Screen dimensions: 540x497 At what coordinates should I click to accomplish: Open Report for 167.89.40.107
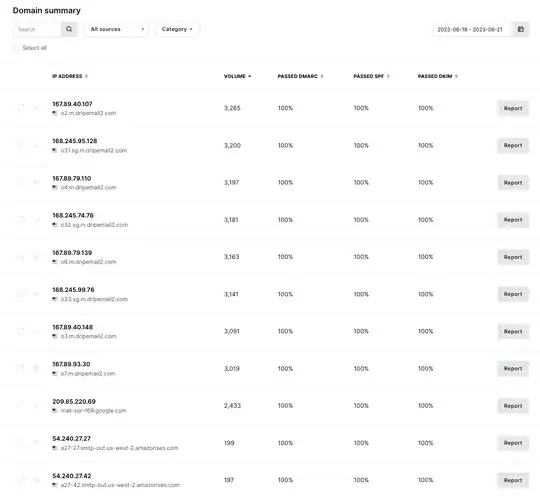pyautogui.click(x=513, y=108)
